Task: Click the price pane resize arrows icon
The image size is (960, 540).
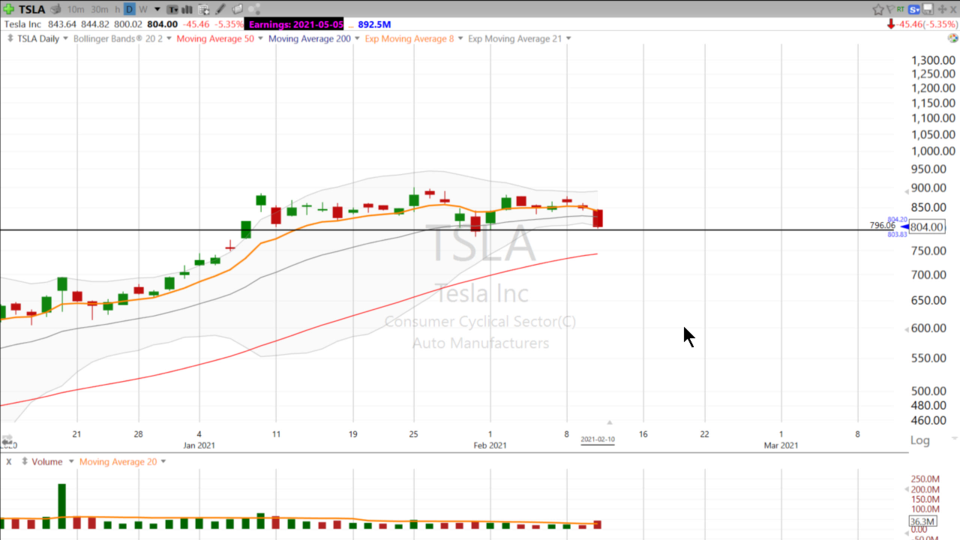Action: click(10, 38)
